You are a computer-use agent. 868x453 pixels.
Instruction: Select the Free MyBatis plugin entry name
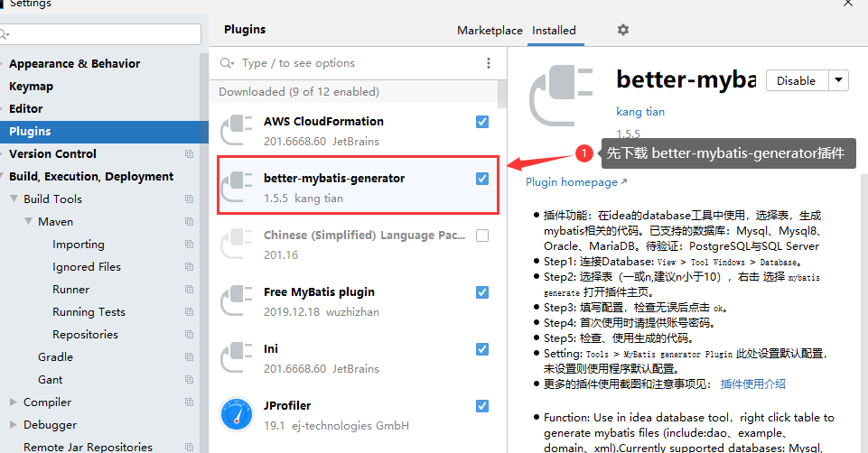pyautogui.click(x=319, y=292)
